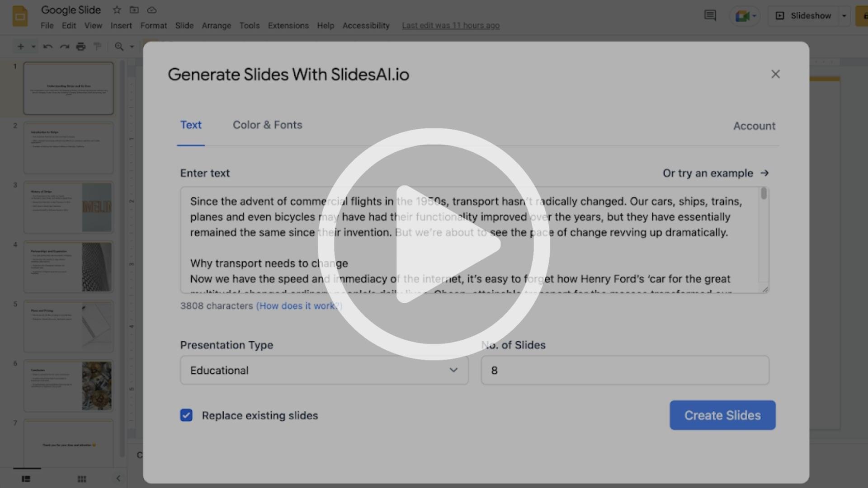The width and height of the screenshot is (868, 488).
Task: Open the Insert menu
Action: (121, 25)
